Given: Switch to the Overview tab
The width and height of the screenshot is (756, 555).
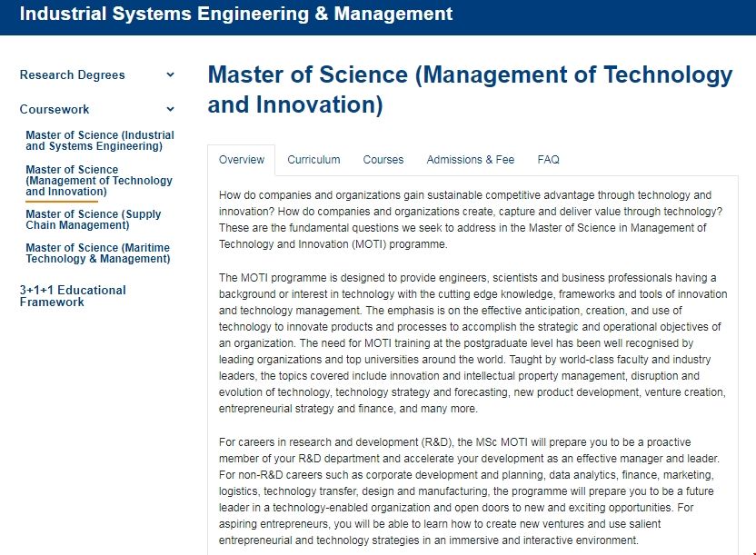Looking at the screenshot, I should point(242,160).
